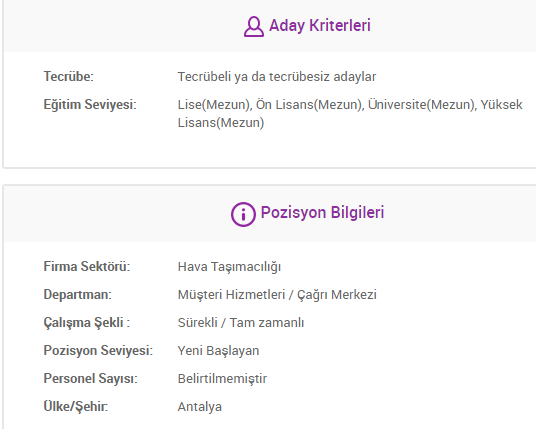Click the Eğitim Seviyesi label
The width and height of the screenshot is (536, 429).
(x=90, y=105)
